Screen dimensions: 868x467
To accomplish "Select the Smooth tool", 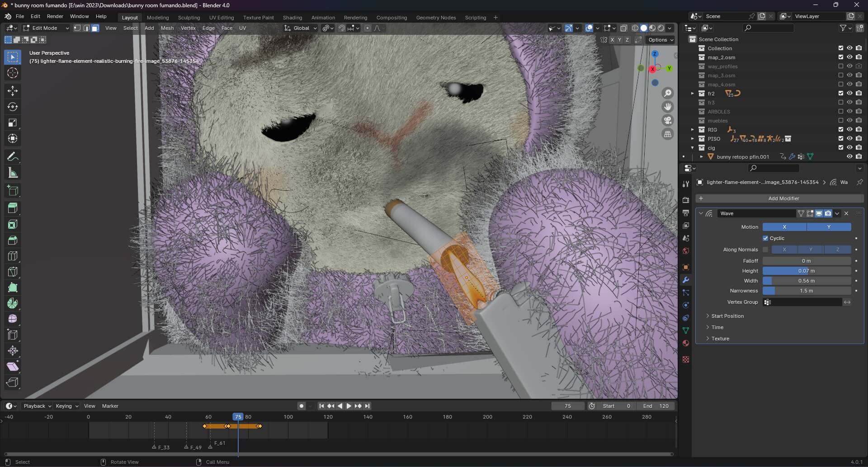I will (x=13, y=319).
